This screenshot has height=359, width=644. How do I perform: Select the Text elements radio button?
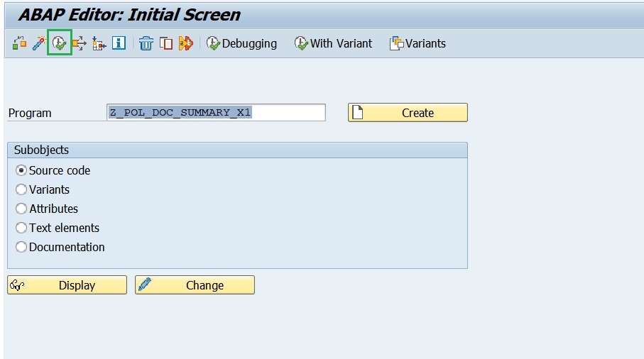point(21,228)
